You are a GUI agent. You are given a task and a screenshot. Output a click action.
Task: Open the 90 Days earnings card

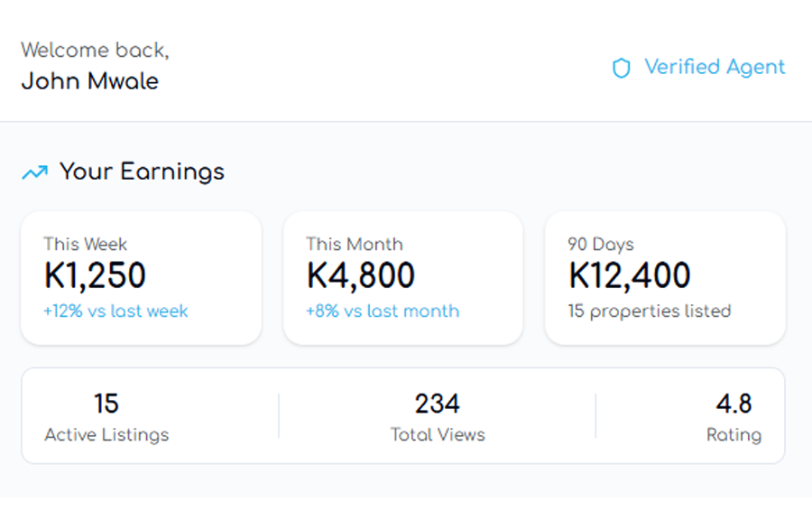click(665, 278)
